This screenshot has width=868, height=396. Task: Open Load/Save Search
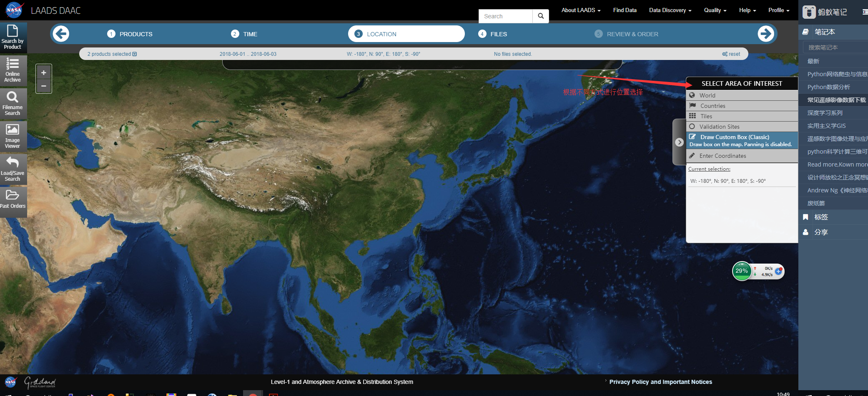[x=13, y=169]
